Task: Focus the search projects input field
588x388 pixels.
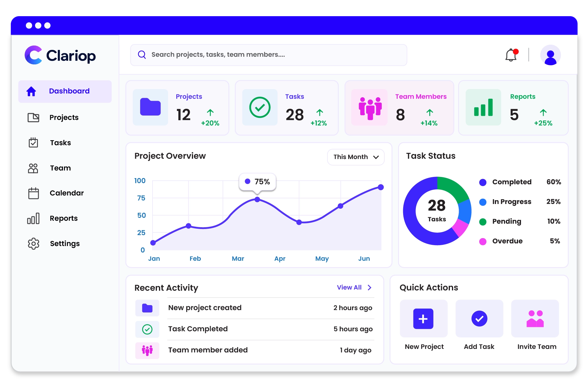Action: 269,55
